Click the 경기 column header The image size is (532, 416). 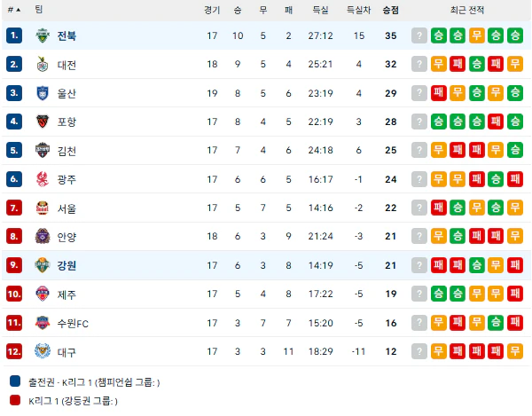pos(212,10)
